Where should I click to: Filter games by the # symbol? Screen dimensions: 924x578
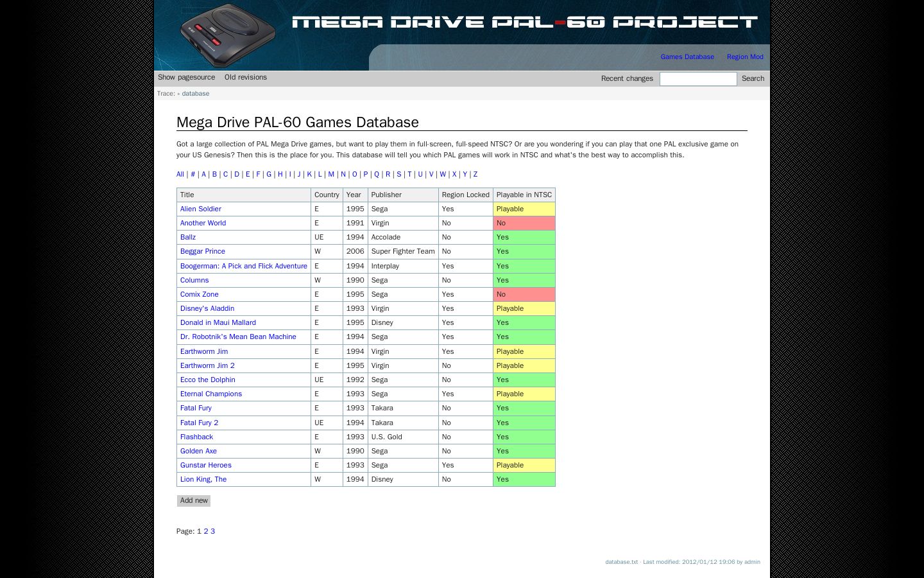[193, 175]
